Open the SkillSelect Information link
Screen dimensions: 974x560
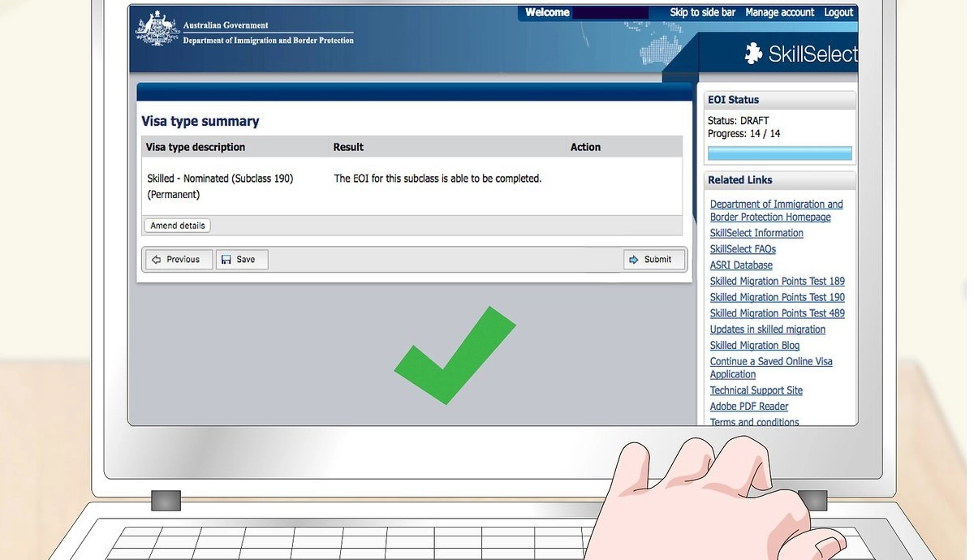pyautogui.click(x=756, y=233)
